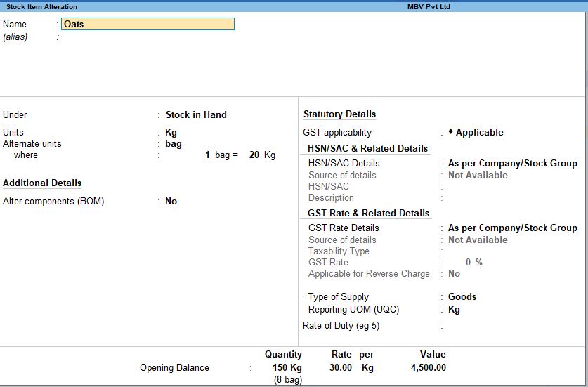Click Not Available under GST Rate Source of details
Screen dimensions: 588x387
478,240
